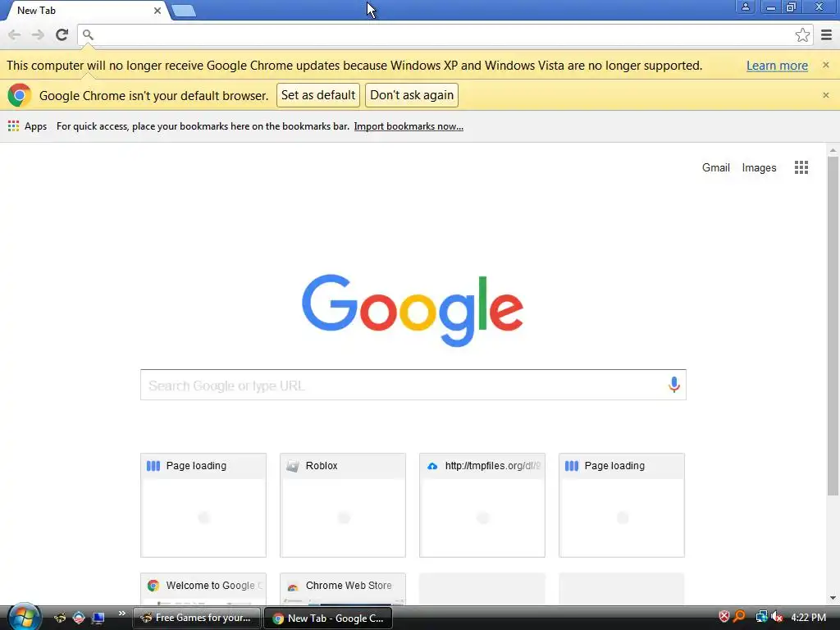This screenshot has height=630, width=840.
Task: Open the Roblox thumbnail
Action: click(x=342, y=505)
